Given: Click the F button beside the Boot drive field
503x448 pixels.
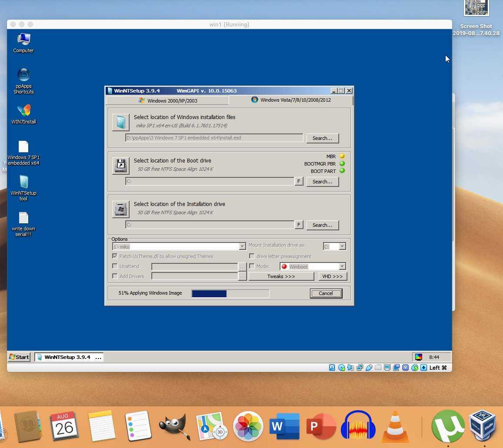Looking at the screenshot, I should click(299, 181).
